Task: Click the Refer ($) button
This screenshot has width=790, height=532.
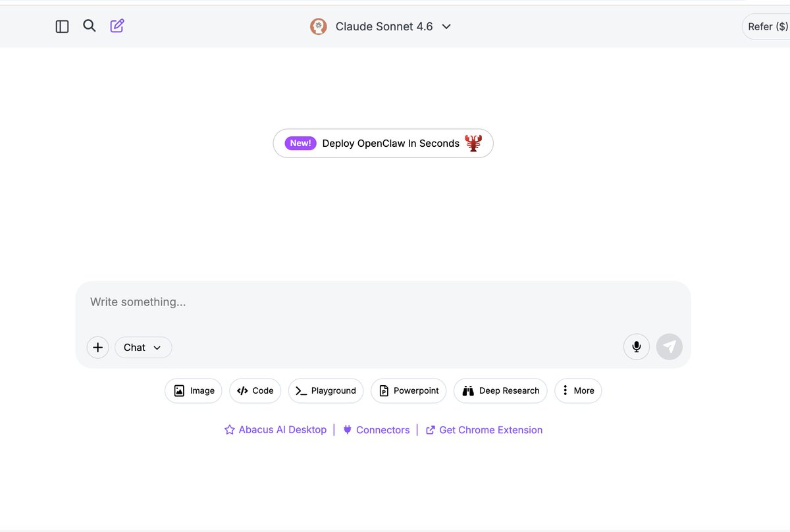Action: (x=766, y=26)
